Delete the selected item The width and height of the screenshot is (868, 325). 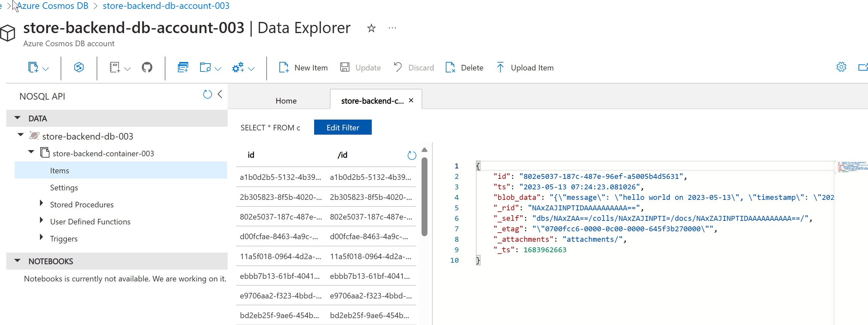464,67
